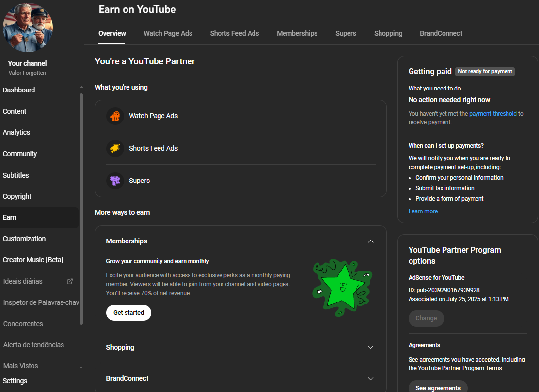Click the Shopping section header text
This screenshot has width=539, height=392.
click(x=120, y=347)
